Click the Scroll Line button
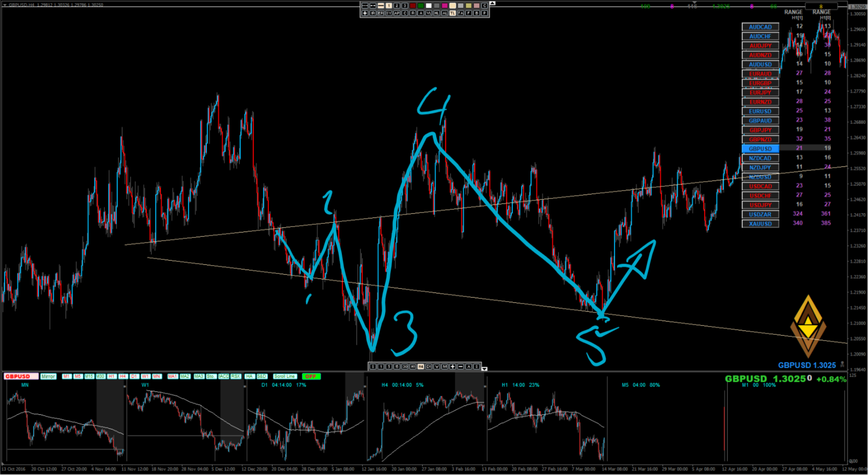 [285, 376]
